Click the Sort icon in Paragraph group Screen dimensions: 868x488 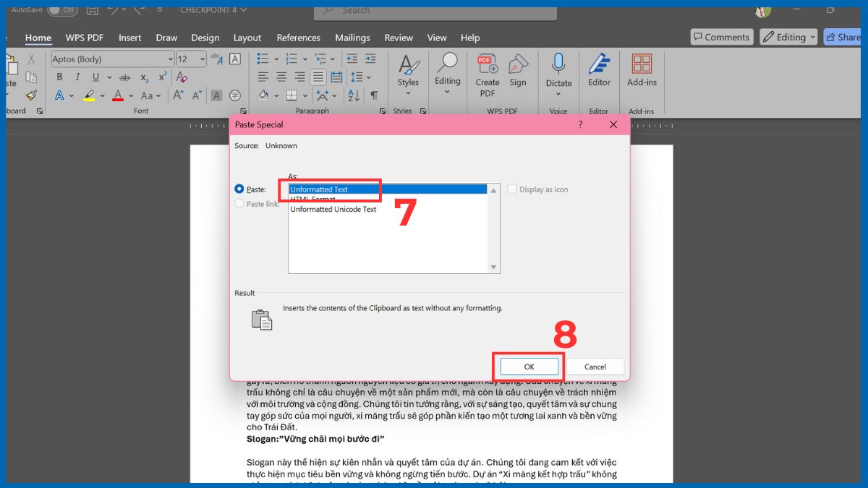pyautogui.click(x=354, y=95)
